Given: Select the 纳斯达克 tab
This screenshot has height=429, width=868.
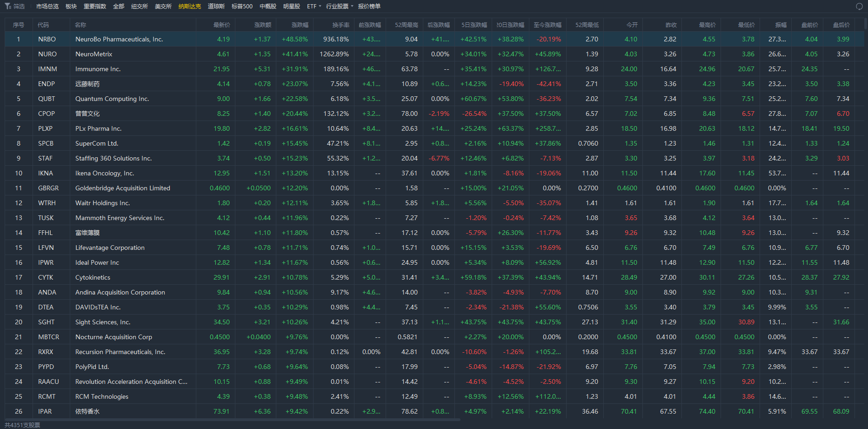Looking at the screenshot, I should coord(190,7).
